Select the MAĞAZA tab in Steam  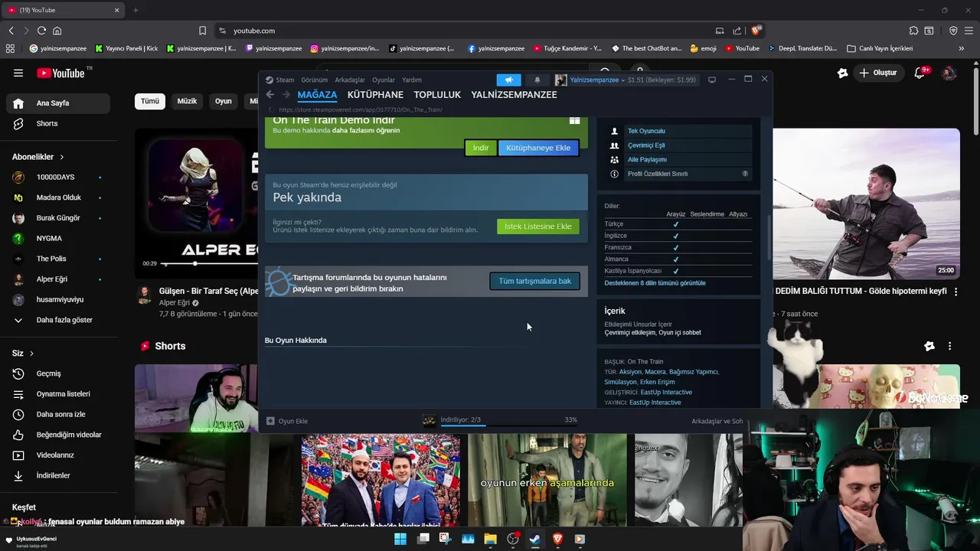(317, 95)
